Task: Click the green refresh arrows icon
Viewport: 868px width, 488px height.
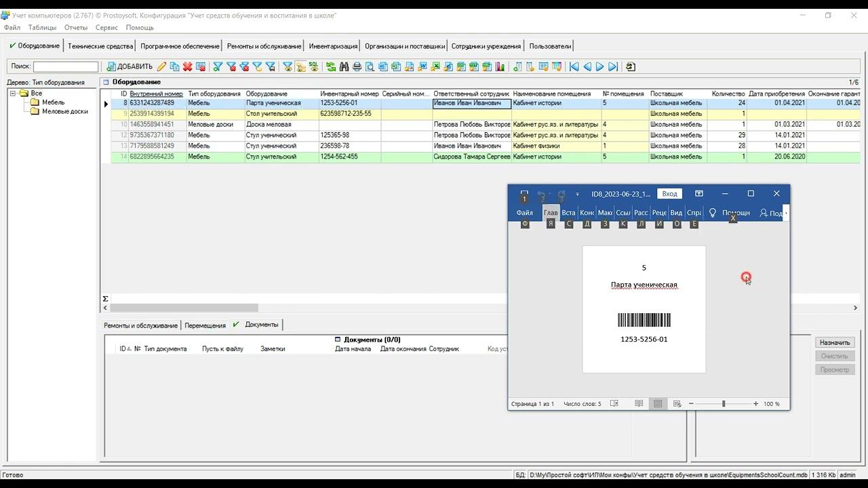Action: tap(331, 66)
